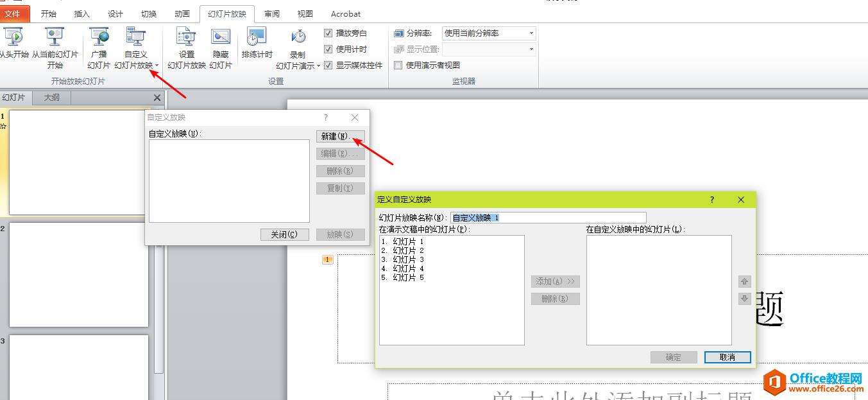The image size is (868, 400).
Task: Click Record Slide Show (录制幻灯片演示) icon
Action: point(298,37)
